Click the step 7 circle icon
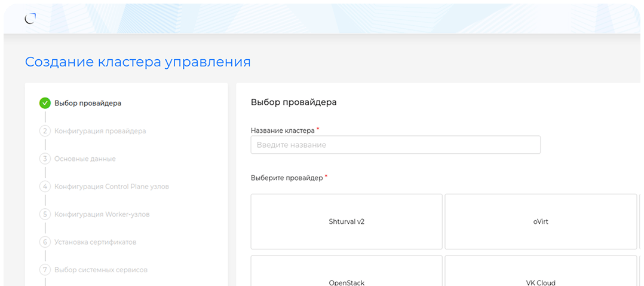 [45, 270]
